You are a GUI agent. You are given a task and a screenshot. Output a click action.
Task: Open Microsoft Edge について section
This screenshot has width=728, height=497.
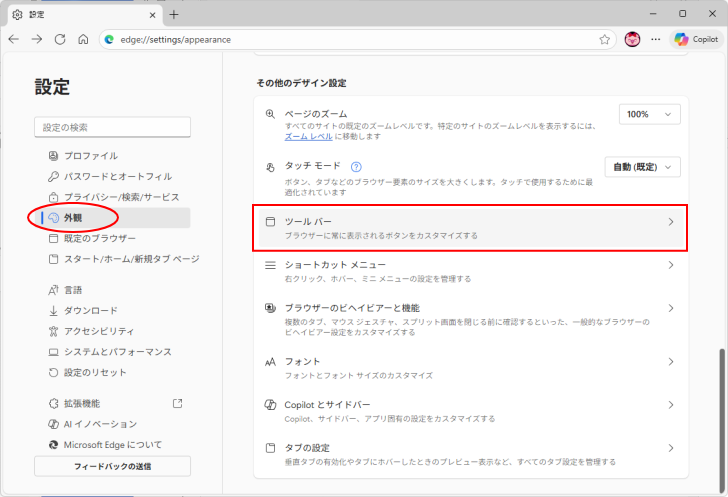tap(112, 445)
